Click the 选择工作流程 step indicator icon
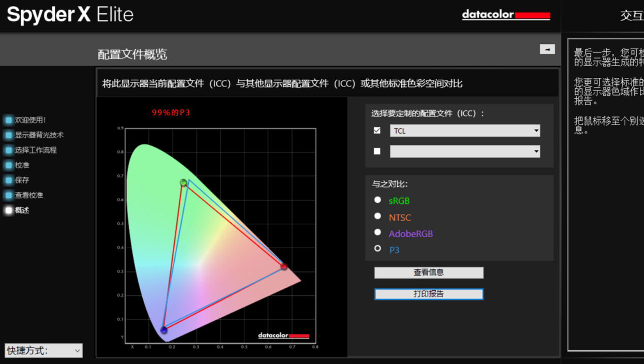 9,150
